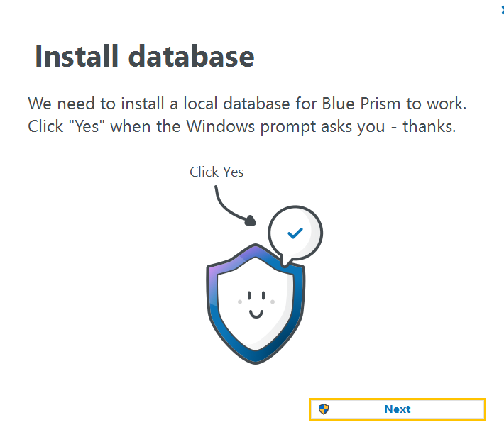The height and width of the screenshot is (437, 504).
Task: Click the arrowhead tip near the bubble
Action: (x=250, y=221)
